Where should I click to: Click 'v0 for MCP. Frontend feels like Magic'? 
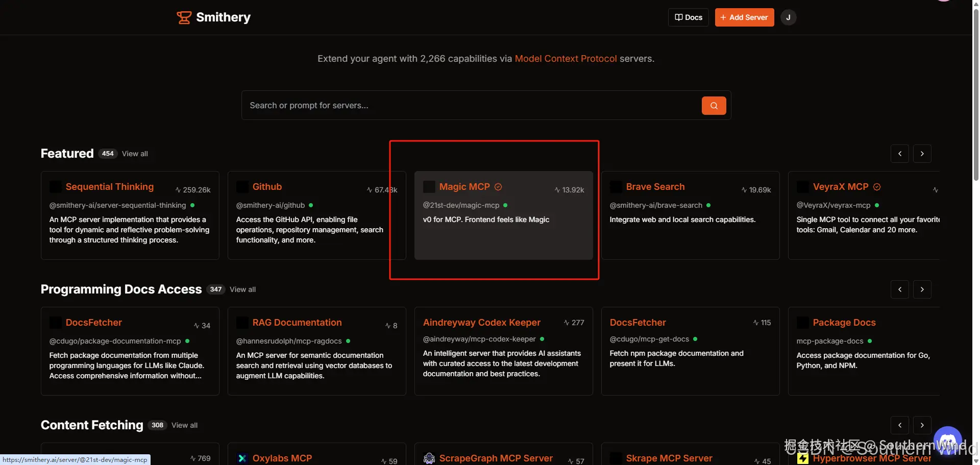[486, 219]
